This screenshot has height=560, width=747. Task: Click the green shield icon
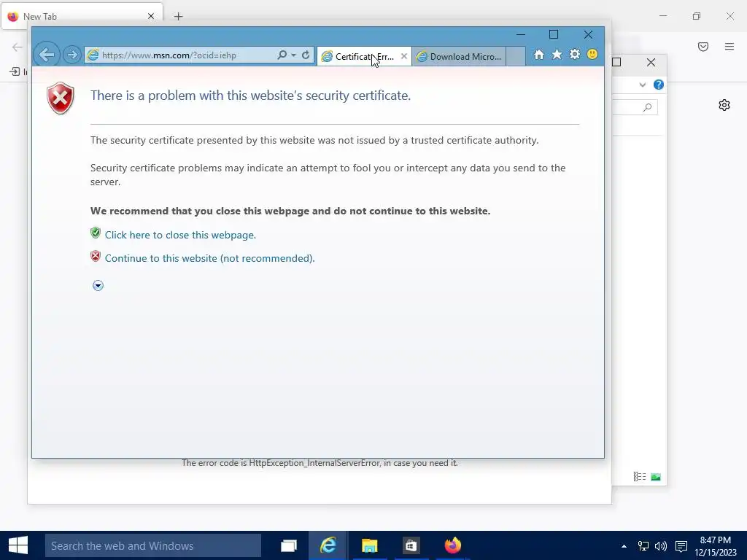96,233
